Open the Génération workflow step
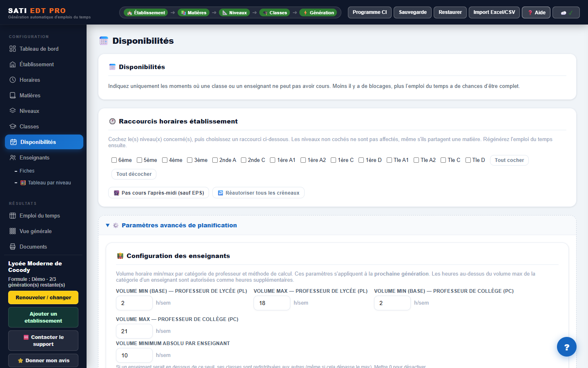 pos(318,13)
